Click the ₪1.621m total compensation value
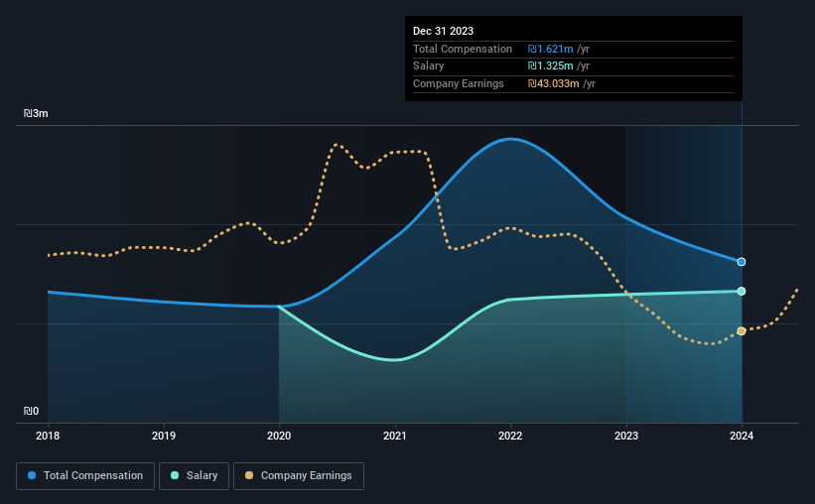The image size is (815, 504). coord(550,49)
